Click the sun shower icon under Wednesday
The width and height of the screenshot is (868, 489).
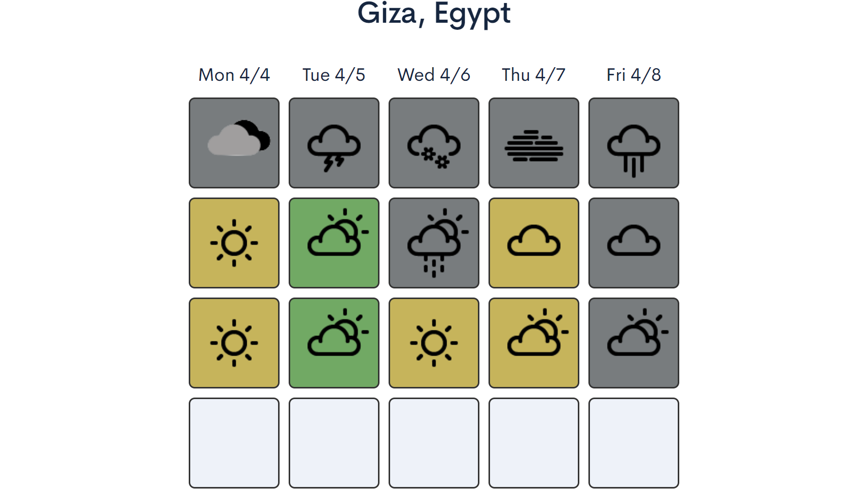click(x=434, y=243)
